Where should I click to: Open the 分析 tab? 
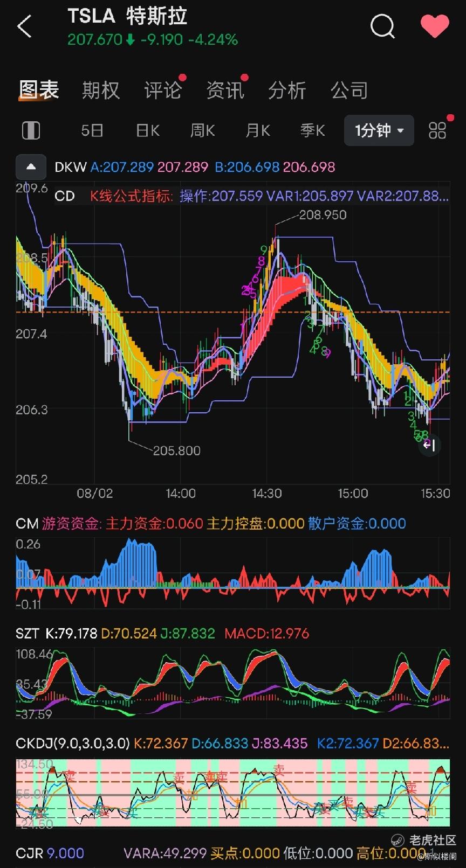(x=287, y=90)
